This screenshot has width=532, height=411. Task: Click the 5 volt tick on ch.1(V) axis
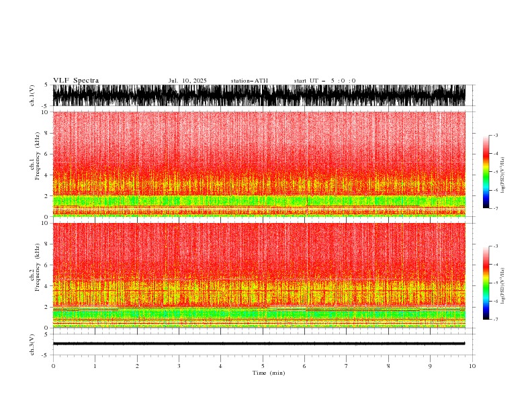[x=46, y=85]
